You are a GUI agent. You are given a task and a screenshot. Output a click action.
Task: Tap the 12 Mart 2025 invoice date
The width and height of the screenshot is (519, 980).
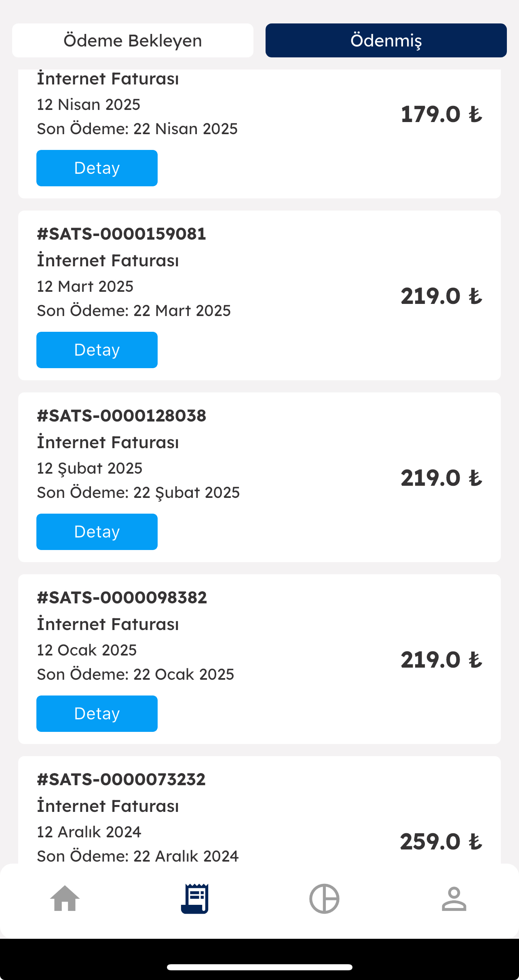[x=85, y=287]
